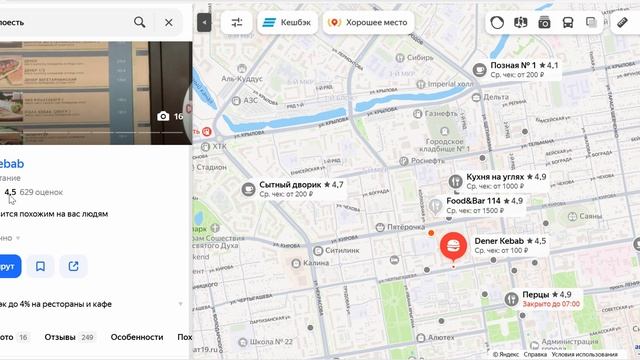
Task: Toggle the Хорошее место filter chip
Action: (x=369, y=22)
